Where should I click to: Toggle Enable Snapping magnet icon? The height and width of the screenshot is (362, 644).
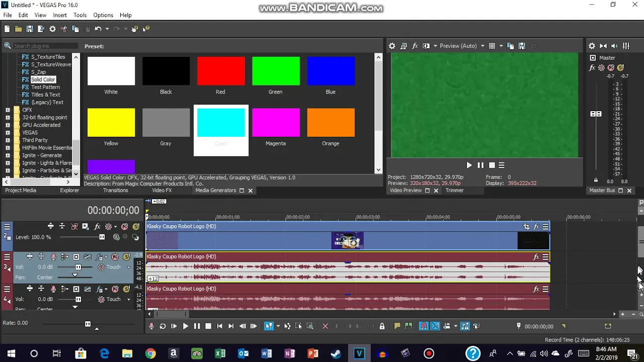coord(424,326)
